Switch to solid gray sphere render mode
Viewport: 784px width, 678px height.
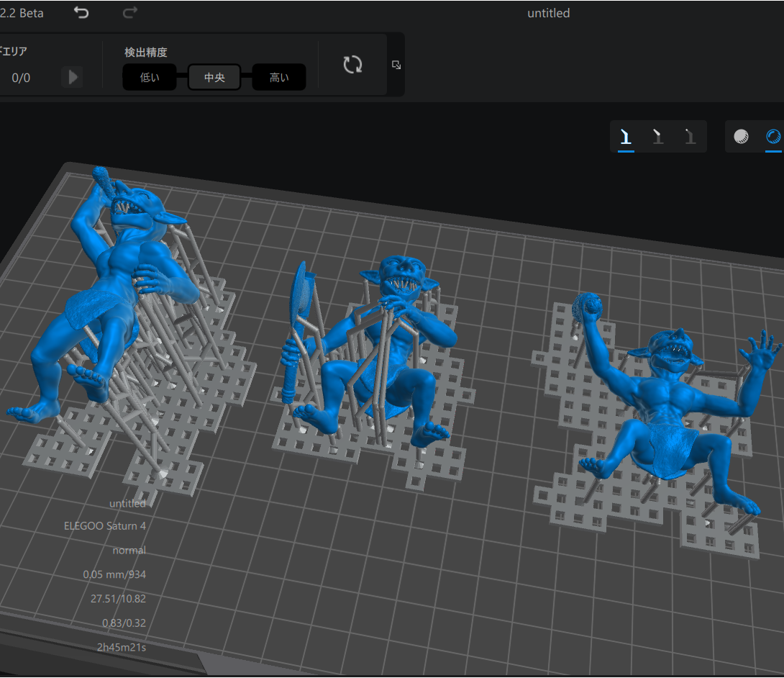(x=741, y=137)
